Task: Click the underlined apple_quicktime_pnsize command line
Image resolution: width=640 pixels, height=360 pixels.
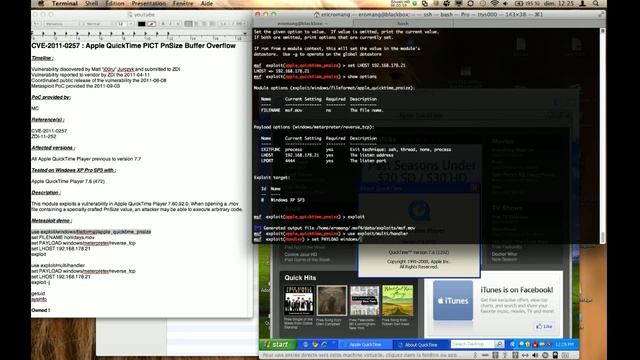Action: pos(91,232)
